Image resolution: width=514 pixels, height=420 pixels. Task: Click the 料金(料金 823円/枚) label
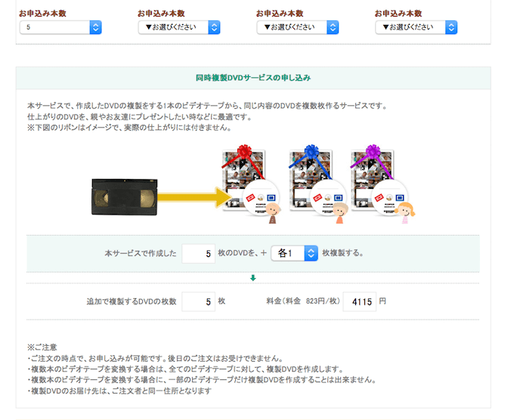303,301
